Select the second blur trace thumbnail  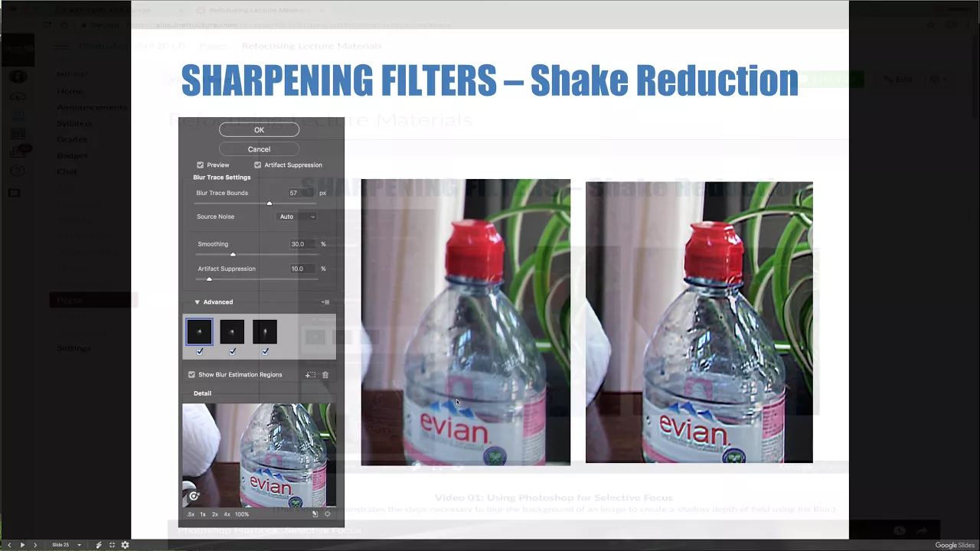pos(232,331)
